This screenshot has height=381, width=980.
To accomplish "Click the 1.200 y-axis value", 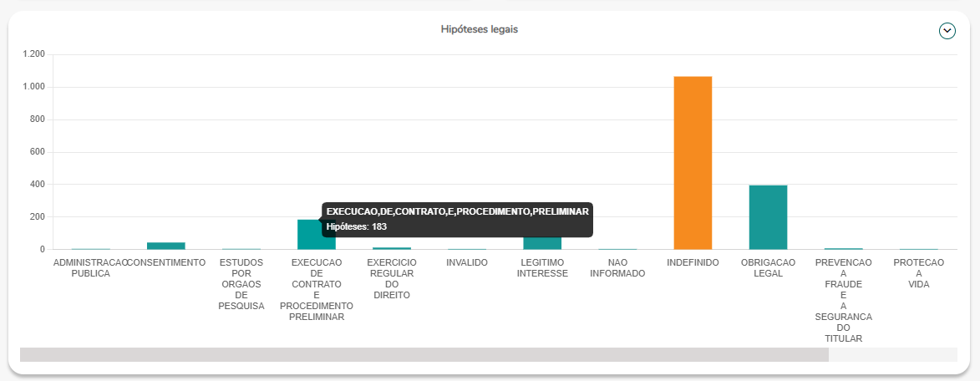I will click(34, 54).
